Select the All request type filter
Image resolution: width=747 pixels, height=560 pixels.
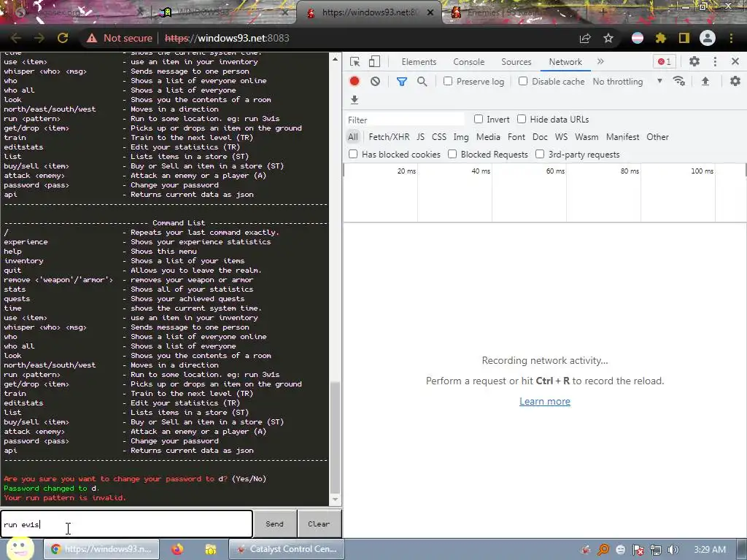click(352, 137)
